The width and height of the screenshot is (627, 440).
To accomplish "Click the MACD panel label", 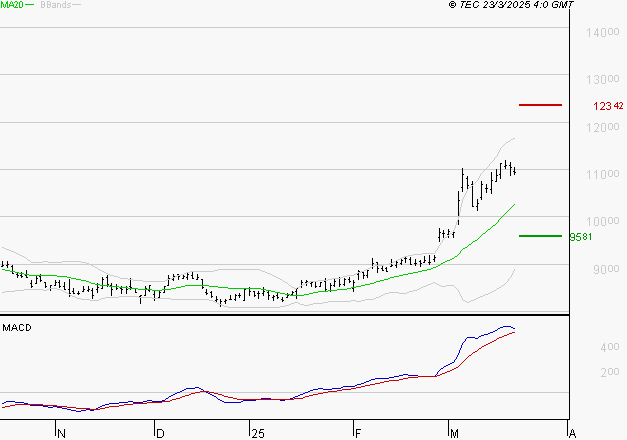I will (17, 328).
